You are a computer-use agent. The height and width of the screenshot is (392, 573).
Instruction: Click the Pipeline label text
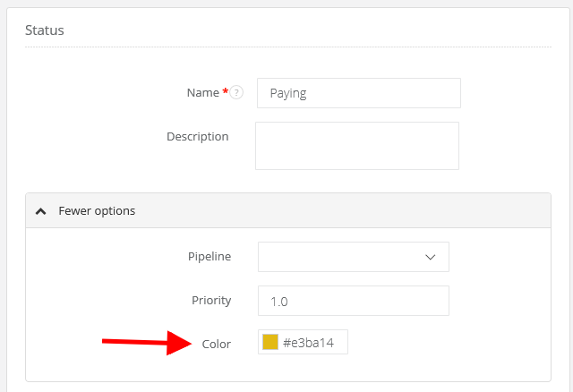[208, 257]
